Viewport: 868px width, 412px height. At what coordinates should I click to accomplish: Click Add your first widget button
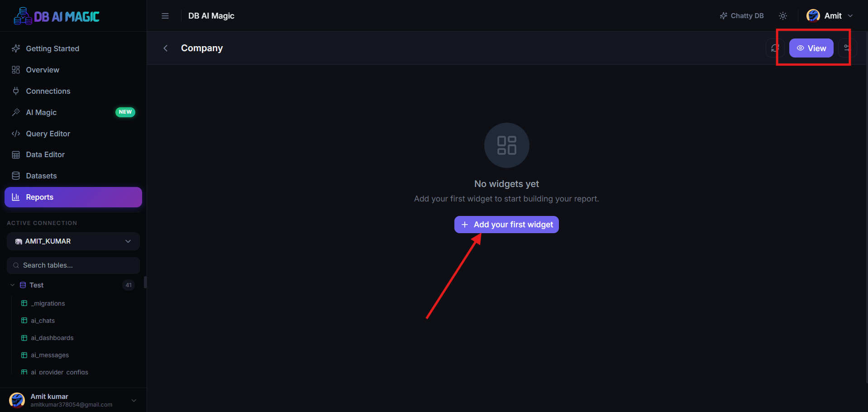tap(506, 225)
